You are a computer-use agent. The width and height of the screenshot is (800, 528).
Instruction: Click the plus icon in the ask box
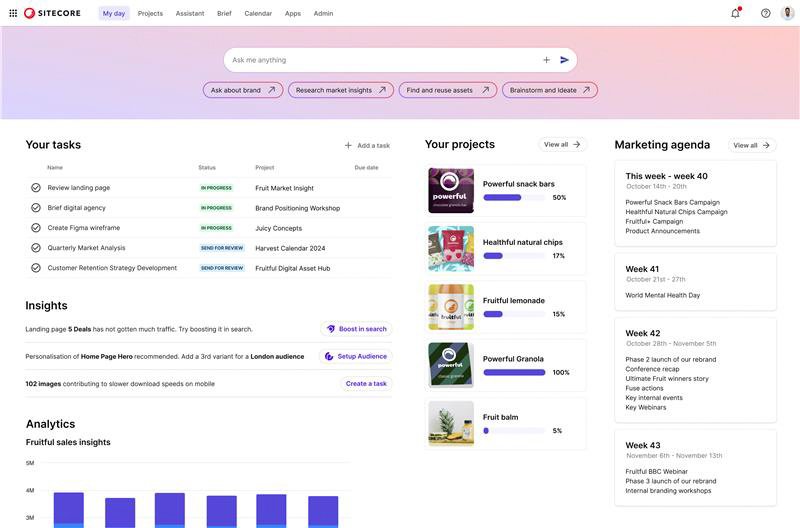(x=546, y=60)
